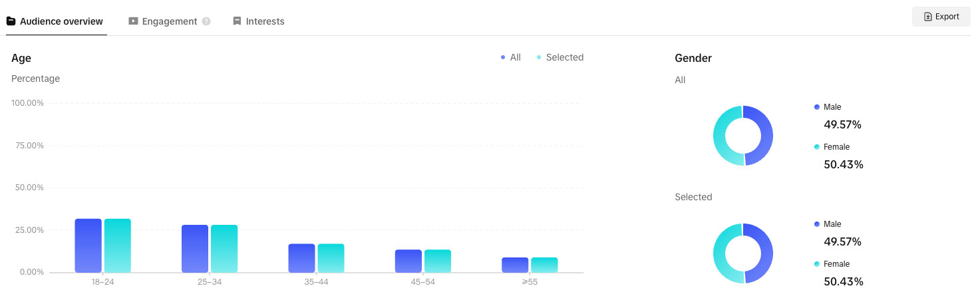Click the bookmark icon beside Interests

[x=237, y=21]
